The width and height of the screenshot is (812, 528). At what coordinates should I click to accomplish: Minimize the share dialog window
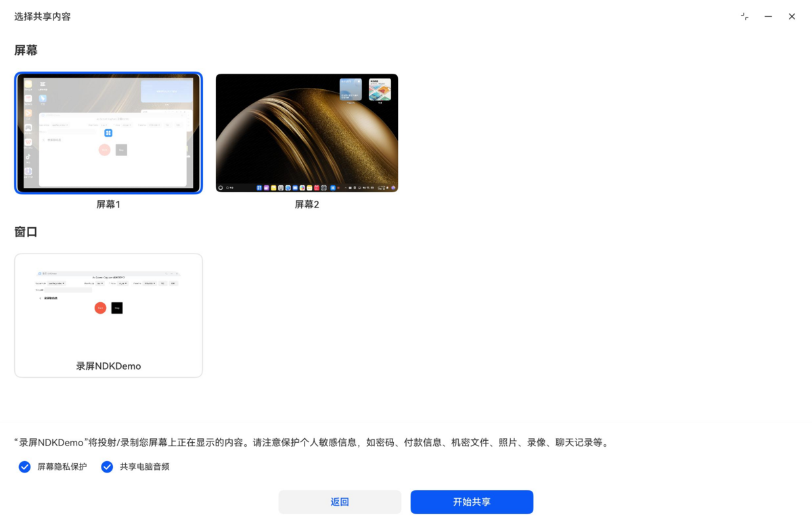click(x=768, y=16)
